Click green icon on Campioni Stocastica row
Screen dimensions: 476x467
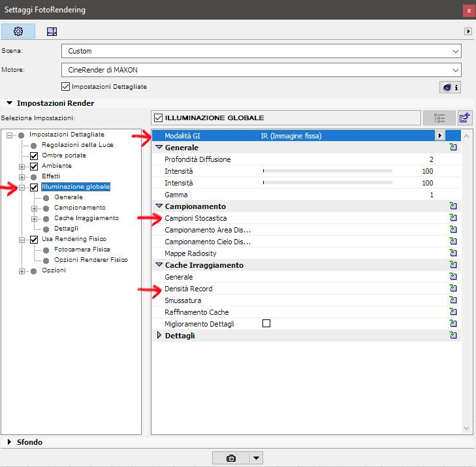click(452, 218)
